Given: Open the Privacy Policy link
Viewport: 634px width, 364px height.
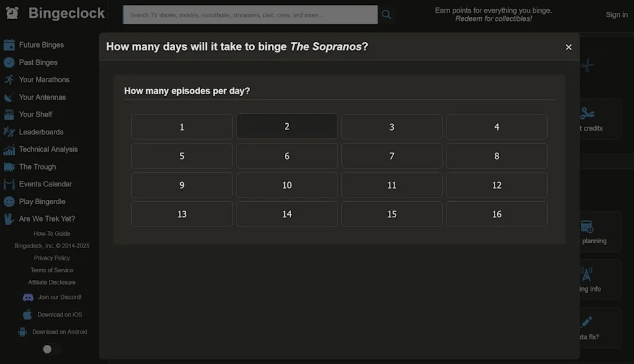Looking at the screenshot, I should pos(52,258).
